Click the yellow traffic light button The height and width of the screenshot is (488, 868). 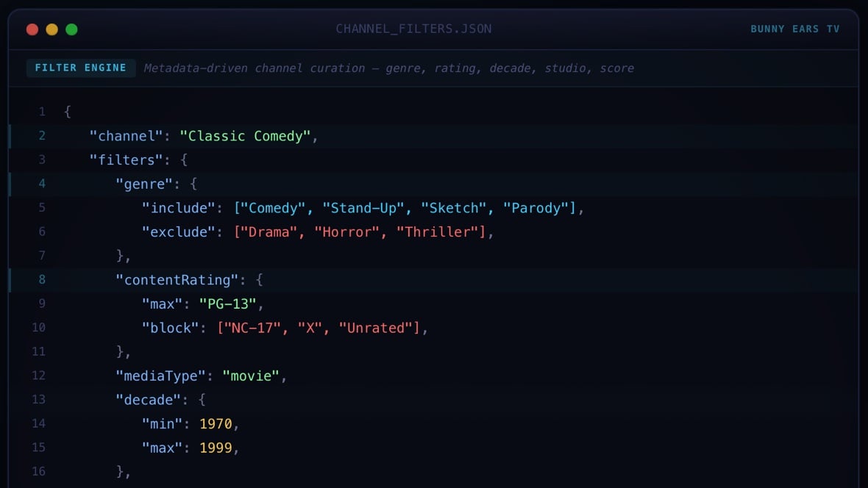tap(51, 29)
